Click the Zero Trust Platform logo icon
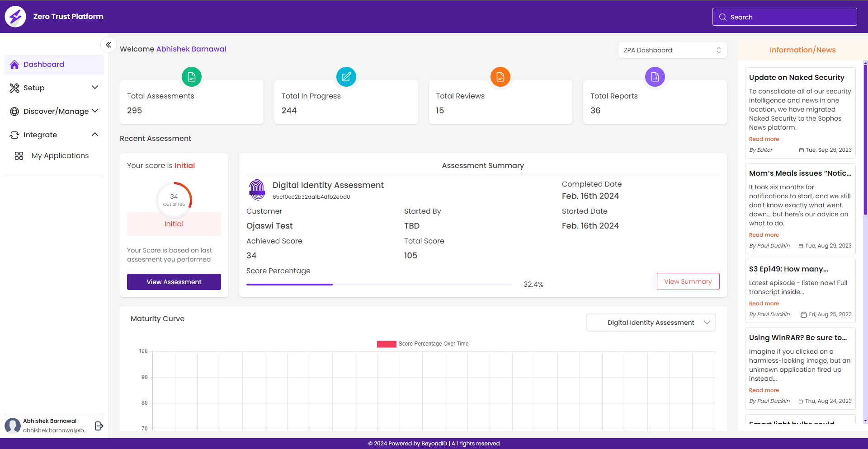The width and height of the screenshot is (868, 449). pos(15,17)
